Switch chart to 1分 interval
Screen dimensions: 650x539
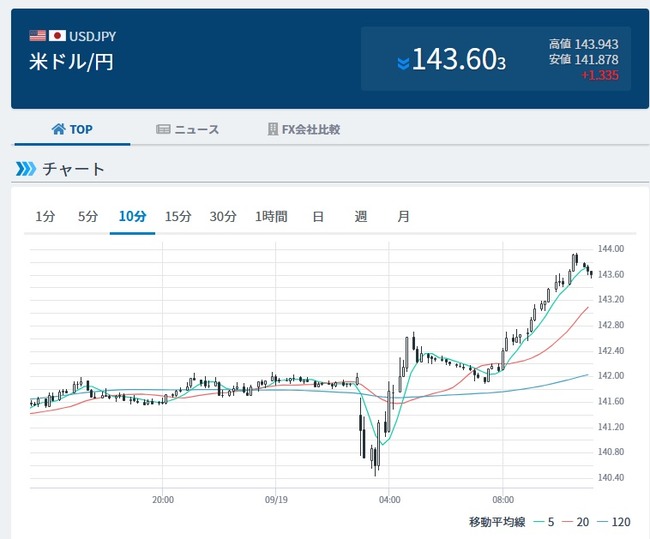[x=45, y=216]
